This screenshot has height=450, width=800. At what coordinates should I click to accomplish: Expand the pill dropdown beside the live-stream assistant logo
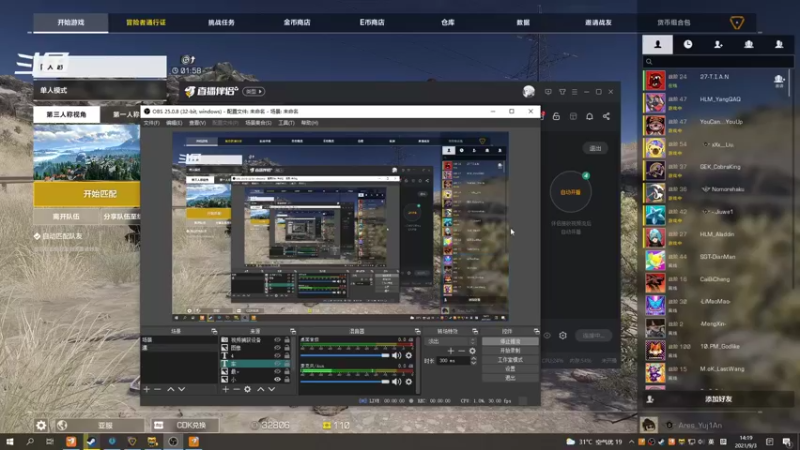(x=254, y=92)
